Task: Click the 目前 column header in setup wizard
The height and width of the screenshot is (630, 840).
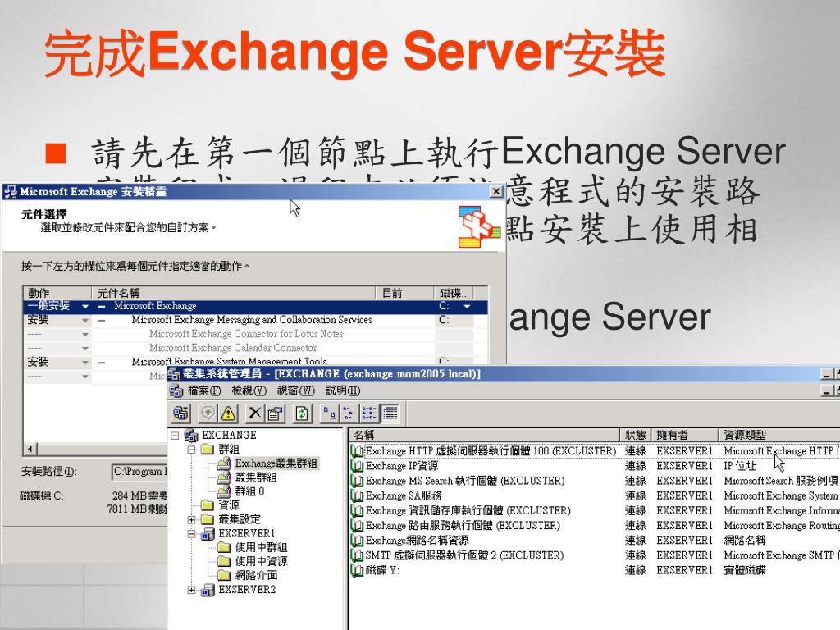Action: tap(404, 293)
